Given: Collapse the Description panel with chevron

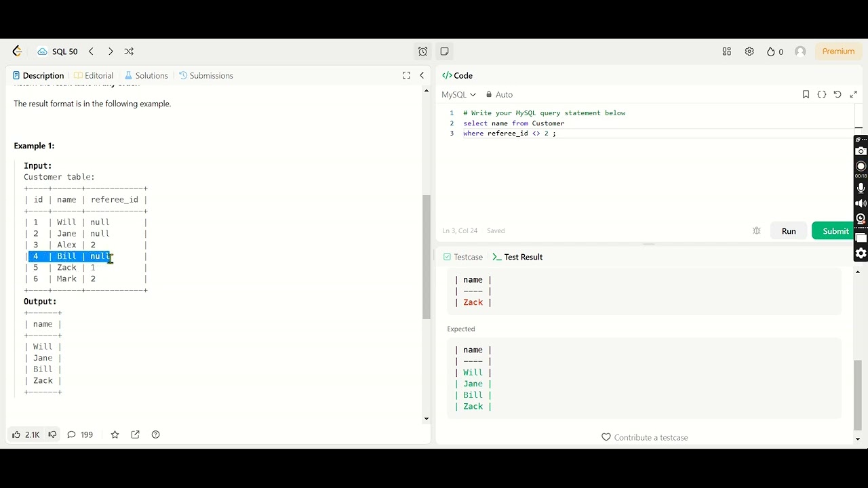Looking at the screenshot, I should (422, 75).
